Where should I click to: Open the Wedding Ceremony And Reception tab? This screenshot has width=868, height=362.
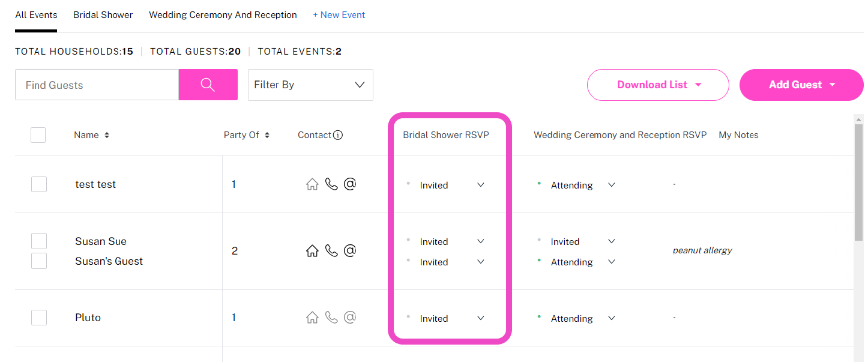[223, 14]
